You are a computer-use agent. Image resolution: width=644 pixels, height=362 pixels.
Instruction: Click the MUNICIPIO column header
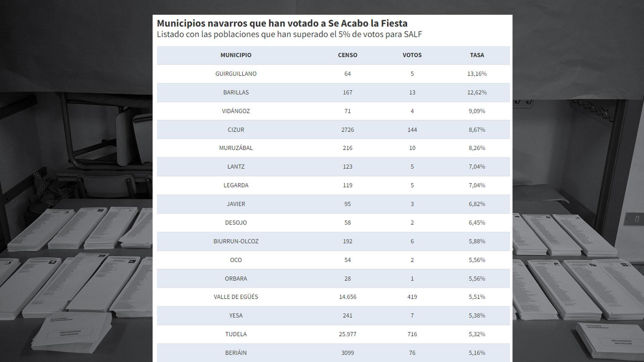(x=236, y=55)
